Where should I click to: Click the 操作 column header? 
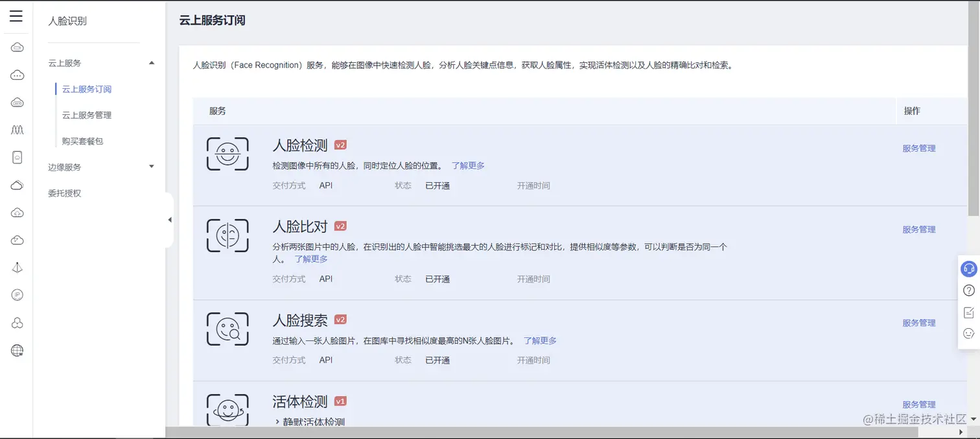tap(912, 111)
